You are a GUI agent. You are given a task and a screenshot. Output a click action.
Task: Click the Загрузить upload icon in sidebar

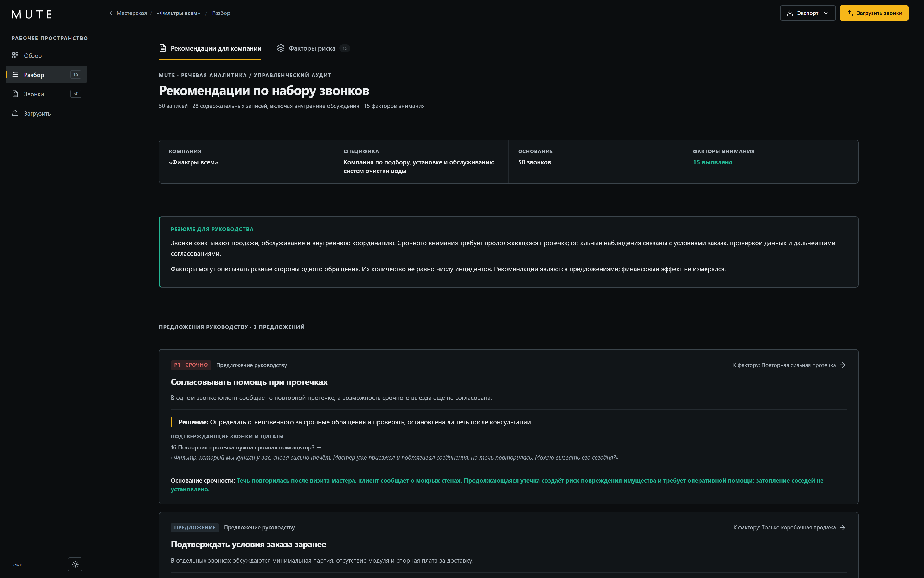point(15,113)
